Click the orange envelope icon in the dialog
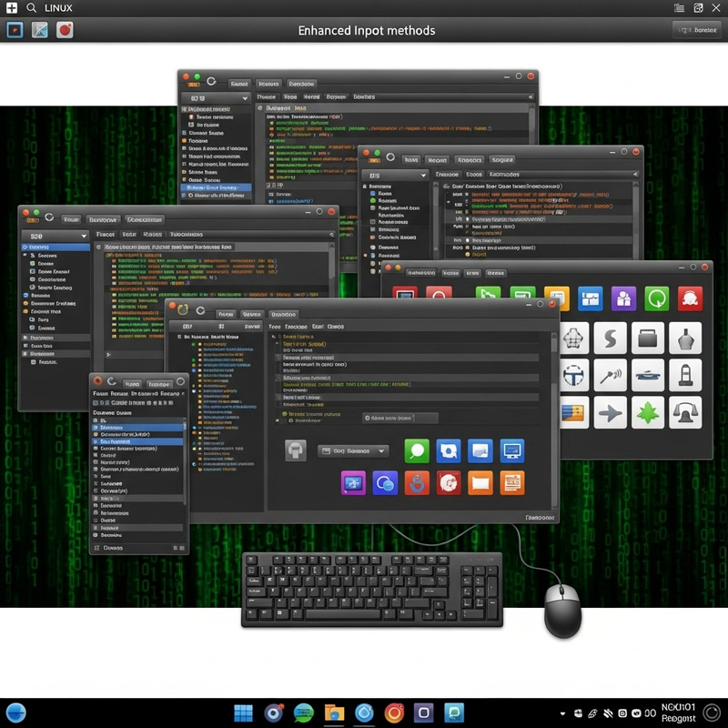This screenshot has width=728, height=728. pos(480,481)
